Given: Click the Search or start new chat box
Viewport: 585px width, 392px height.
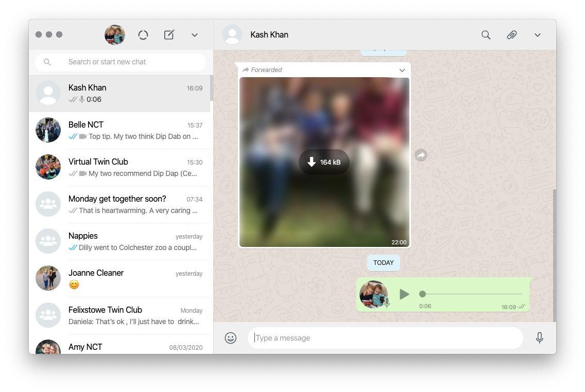Looking at the screenshot, I should click(121, 62).
